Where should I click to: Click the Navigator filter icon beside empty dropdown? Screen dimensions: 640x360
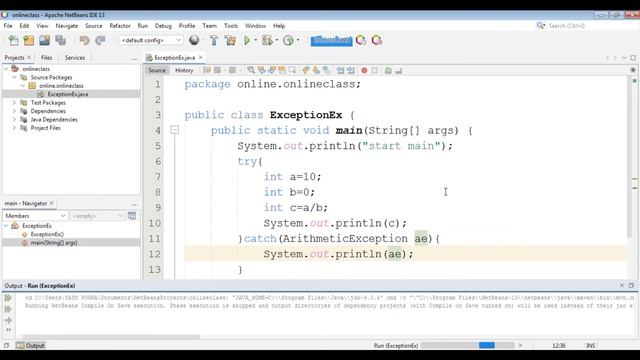click(132, 216)
